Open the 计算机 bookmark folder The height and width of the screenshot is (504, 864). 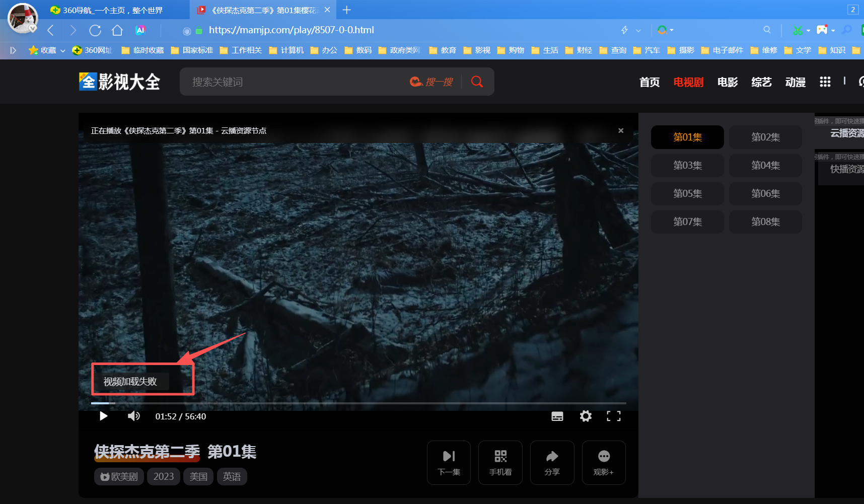(286, 50)
